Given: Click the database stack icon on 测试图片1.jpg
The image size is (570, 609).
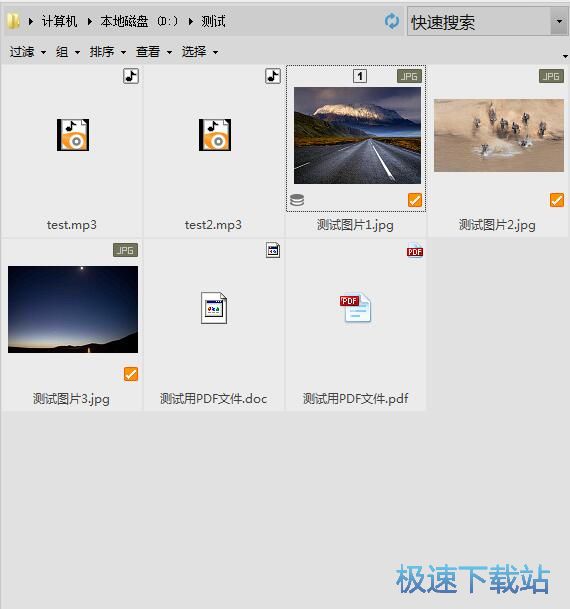Looking at the screenshot, I should coord(297,200).
